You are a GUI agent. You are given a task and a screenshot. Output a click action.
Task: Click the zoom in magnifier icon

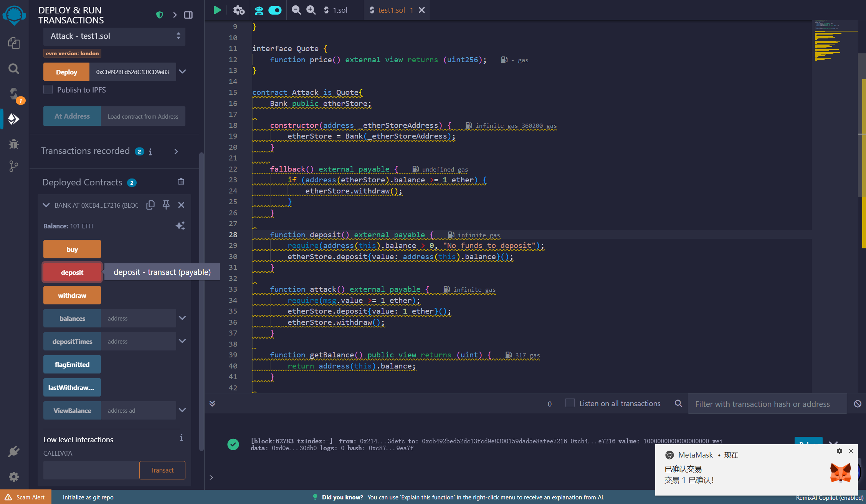click(x=311, y=10)
